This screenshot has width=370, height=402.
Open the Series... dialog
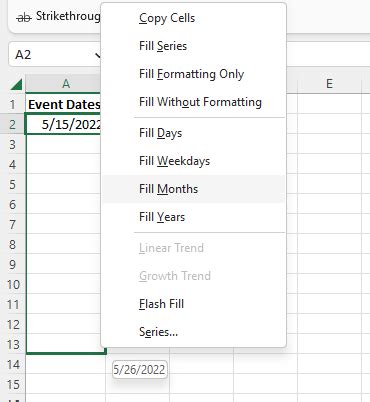coord(193,332)
